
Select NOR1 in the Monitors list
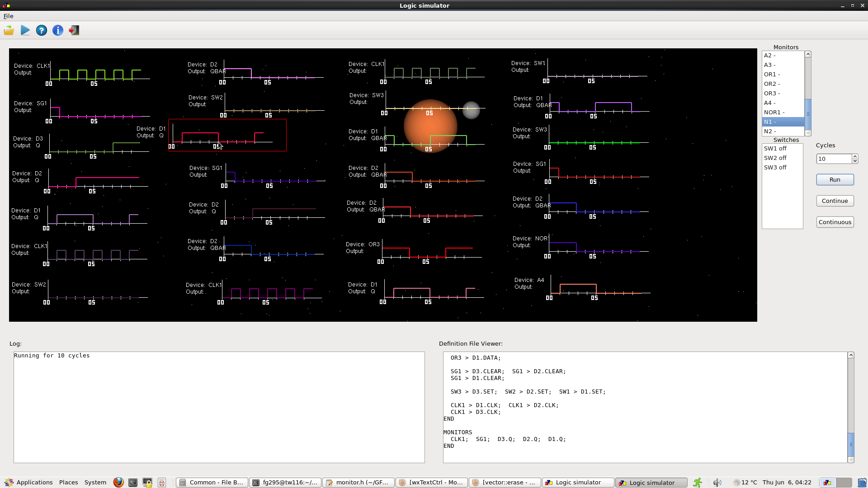(774, 112)
